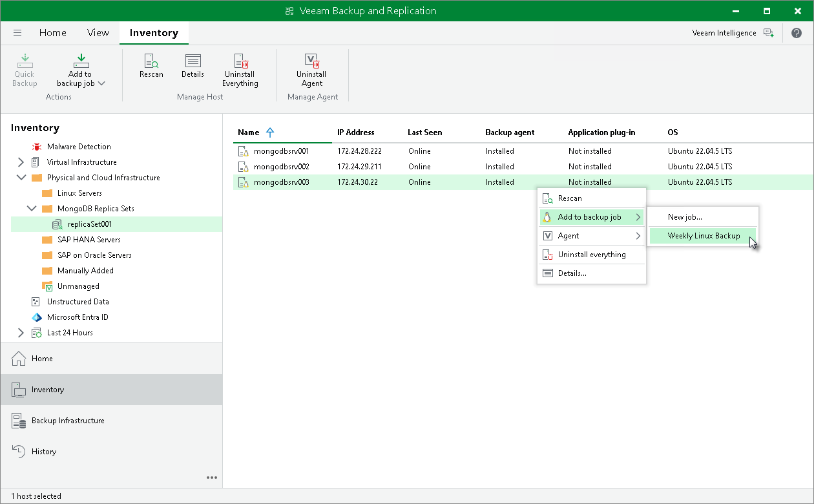Click the Linux host icon for mongodbsrv002

click(x=244, y=167)
